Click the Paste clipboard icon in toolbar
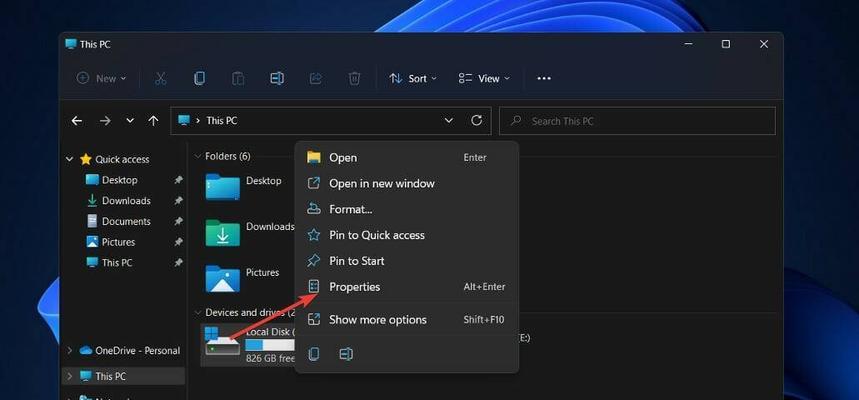This screenshot has width=859, height=400. (238, 78)
